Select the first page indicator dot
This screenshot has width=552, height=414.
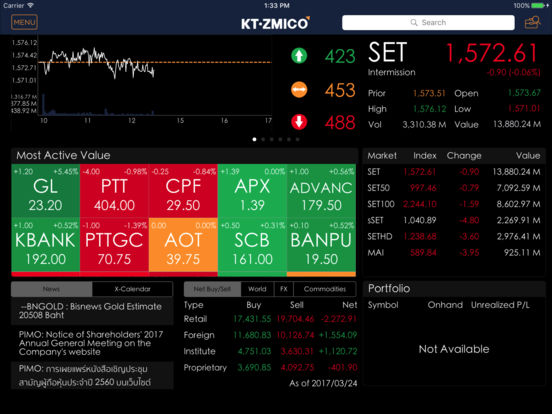click(255, 139)
